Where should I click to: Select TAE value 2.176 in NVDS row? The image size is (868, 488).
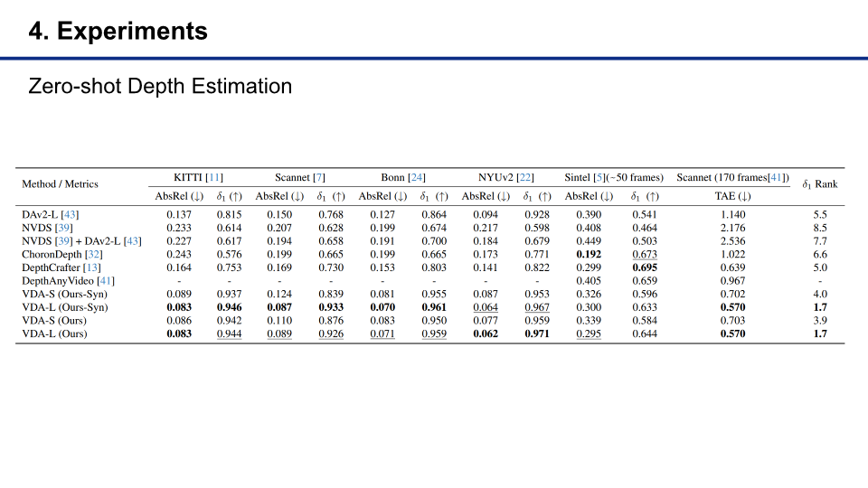tap(732, 228)
